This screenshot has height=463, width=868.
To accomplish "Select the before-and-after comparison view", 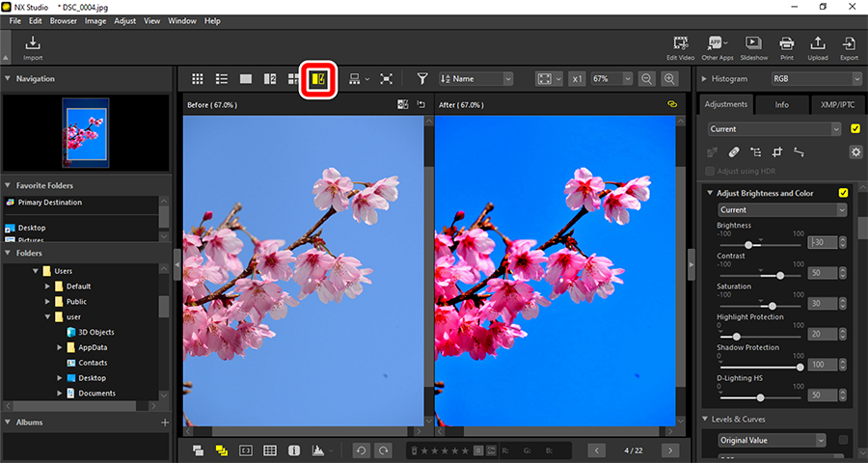I will pos(319,80).
